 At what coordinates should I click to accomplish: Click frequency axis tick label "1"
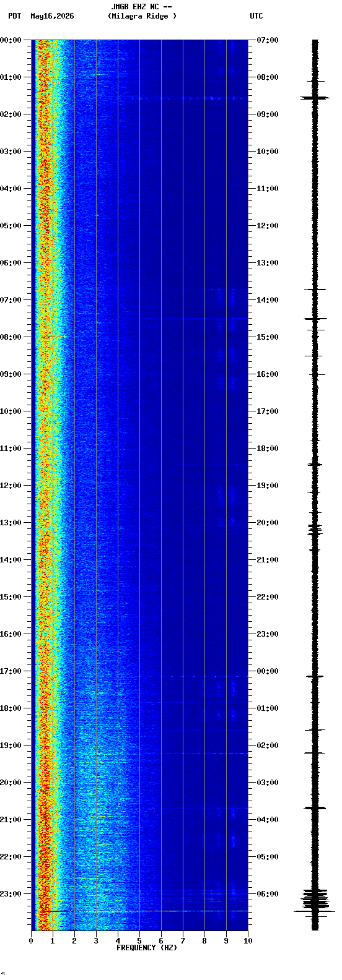tap(53, 941)
